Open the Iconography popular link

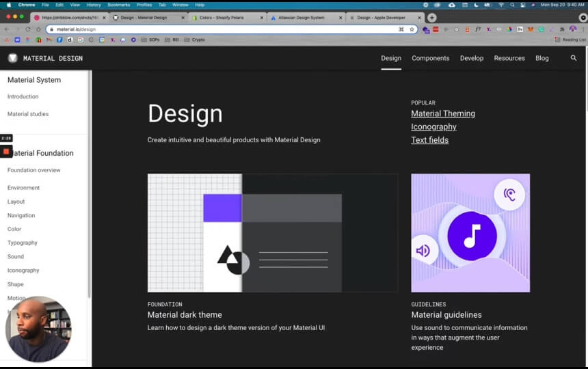click(433, 126)
